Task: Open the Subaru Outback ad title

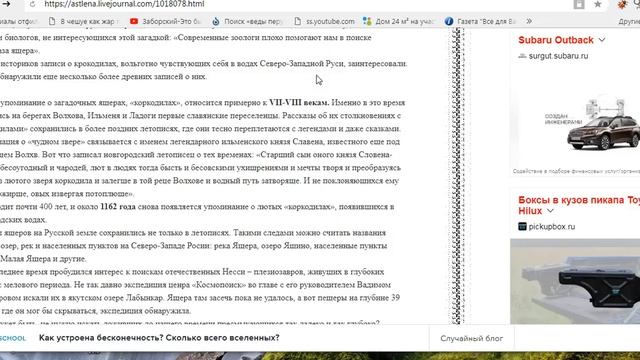Action: coord(556,40)
